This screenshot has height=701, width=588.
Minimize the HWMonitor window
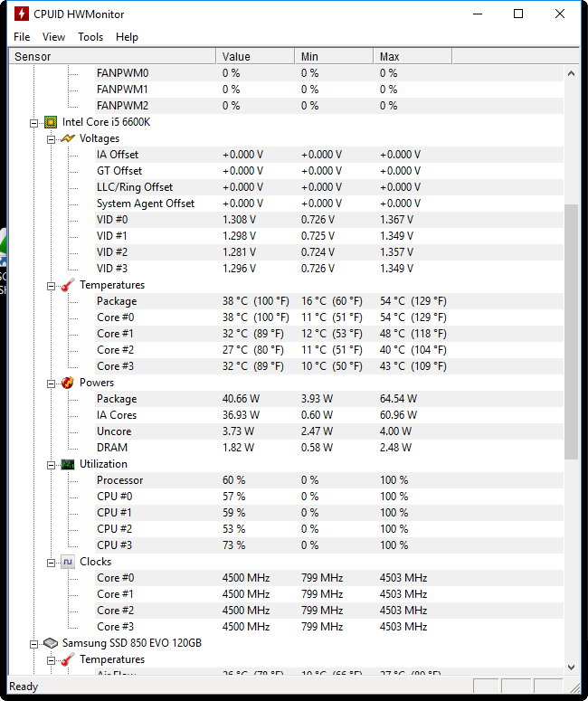(478, 14)
